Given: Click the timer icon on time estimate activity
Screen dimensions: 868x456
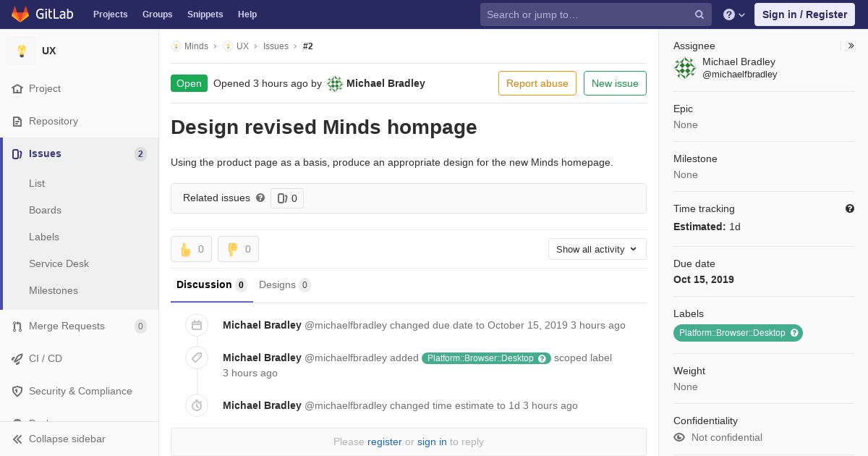Looking at the screenshot, I should (x=197, y=405).
